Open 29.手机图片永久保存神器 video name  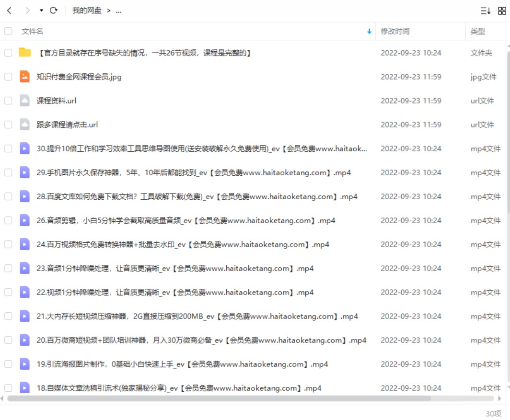[194, 172]
